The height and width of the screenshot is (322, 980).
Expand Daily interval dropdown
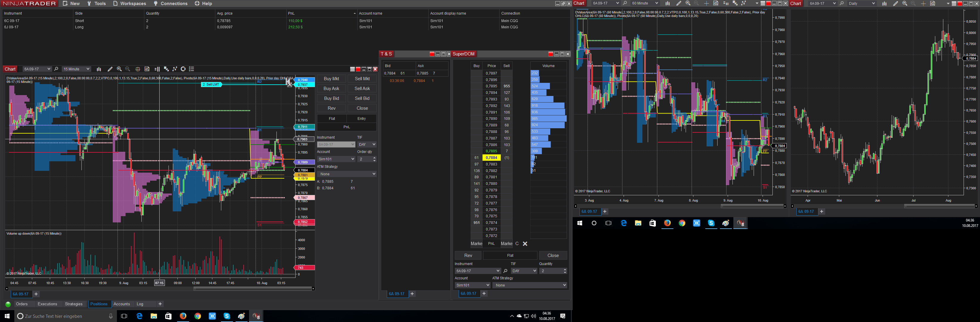[x=873, y=3]
